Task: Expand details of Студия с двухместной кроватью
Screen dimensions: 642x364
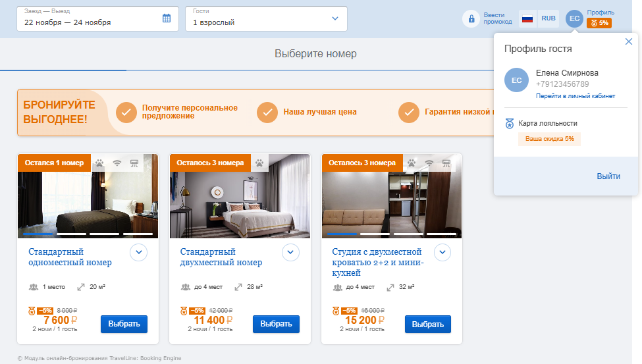Action: pos(442,252)
